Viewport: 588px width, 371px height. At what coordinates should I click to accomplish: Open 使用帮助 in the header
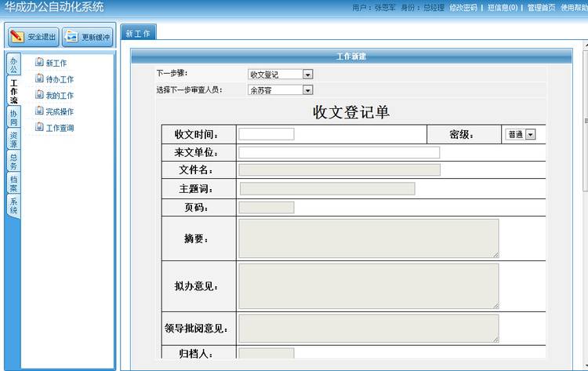tap(574, 8)
